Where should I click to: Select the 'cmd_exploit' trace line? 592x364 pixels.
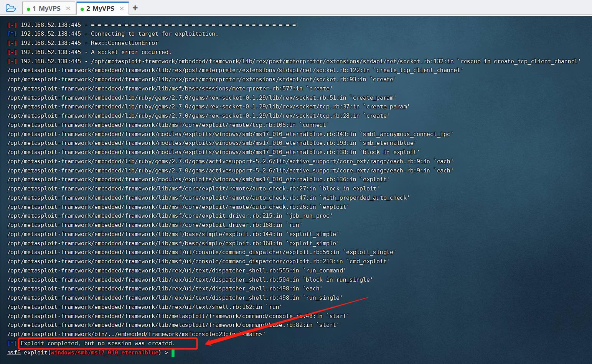click(x=198, y=261)
